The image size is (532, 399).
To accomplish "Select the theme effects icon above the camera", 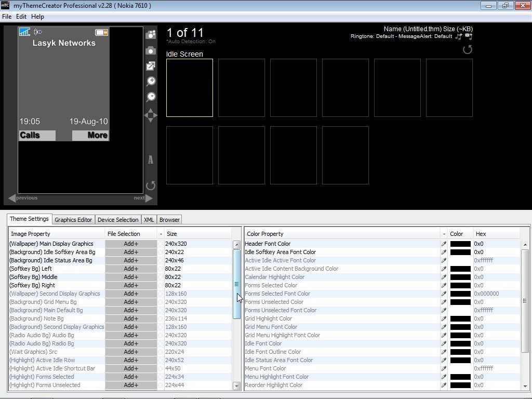I will [151, 34].
